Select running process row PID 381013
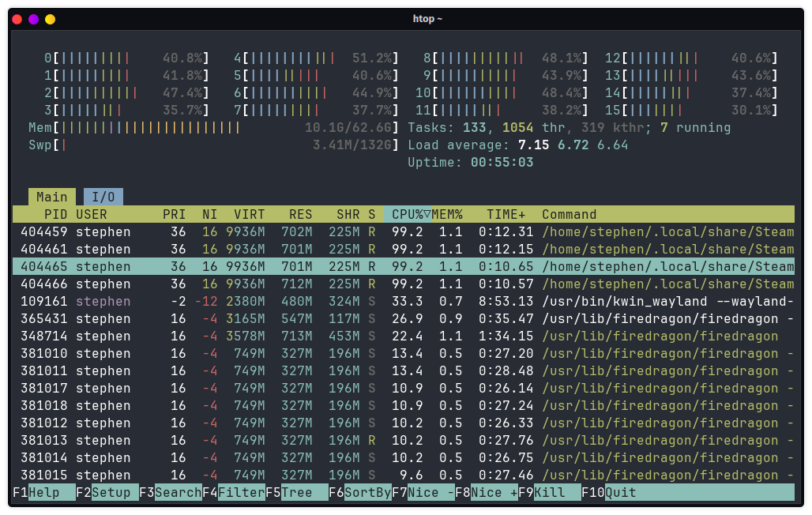This screenshot has width=812, height=515. point(404,441)
